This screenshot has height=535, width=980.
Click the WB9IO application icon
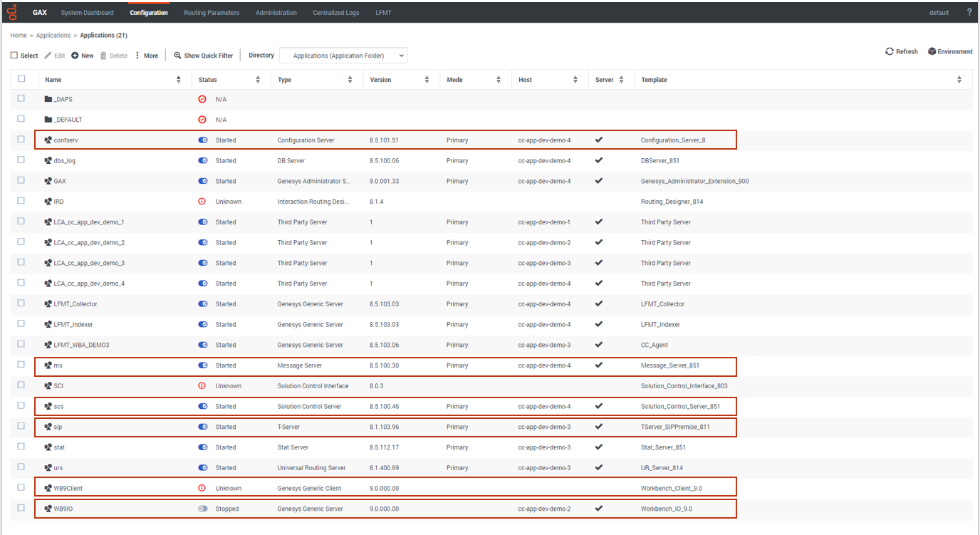tap(48, 509)
